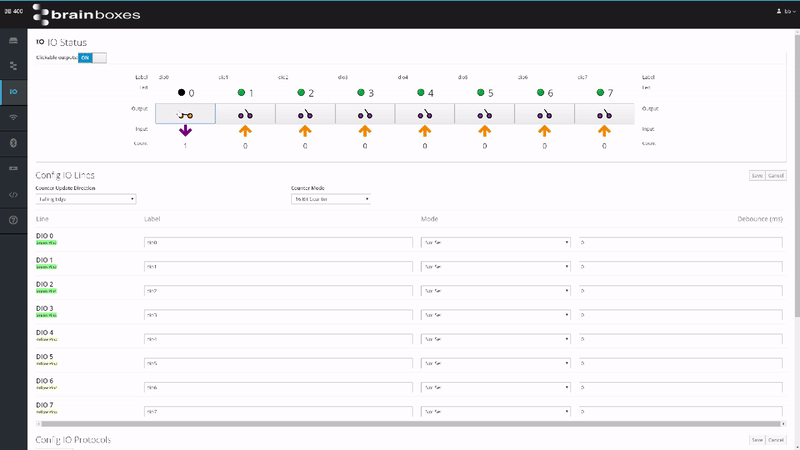The height and width of the screenshot is (450, 800).
Task: Click Save in Config IO Lines
Action: pos(757,175)
